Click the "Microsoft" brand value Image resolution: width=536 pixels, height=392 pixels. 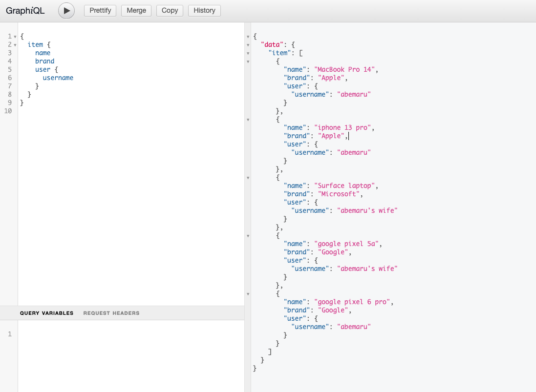(x=339, y=194)
